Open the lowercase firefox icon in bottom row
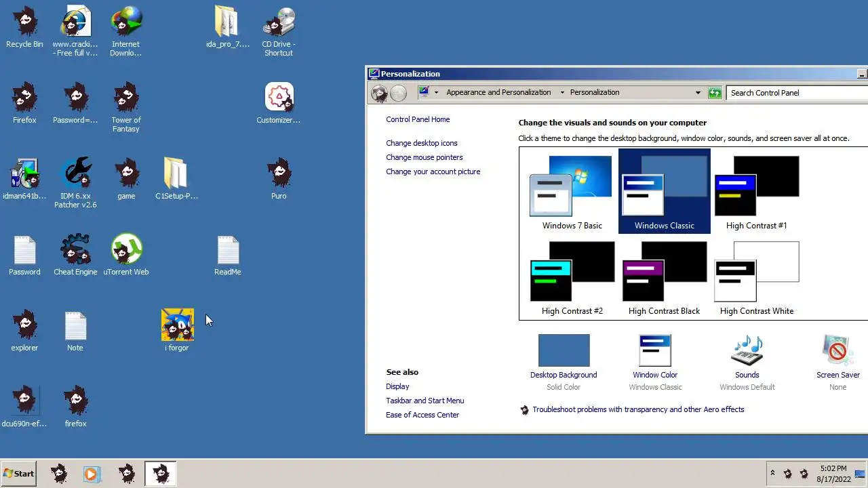868x488 pixels. coord(75,408)
